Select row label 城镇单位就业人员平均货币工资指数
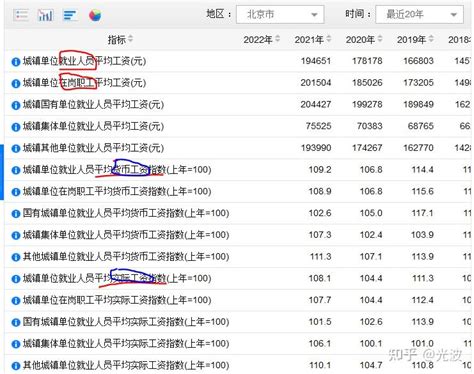The width and height of the screenshot is (474, 374). click(117, 170)
